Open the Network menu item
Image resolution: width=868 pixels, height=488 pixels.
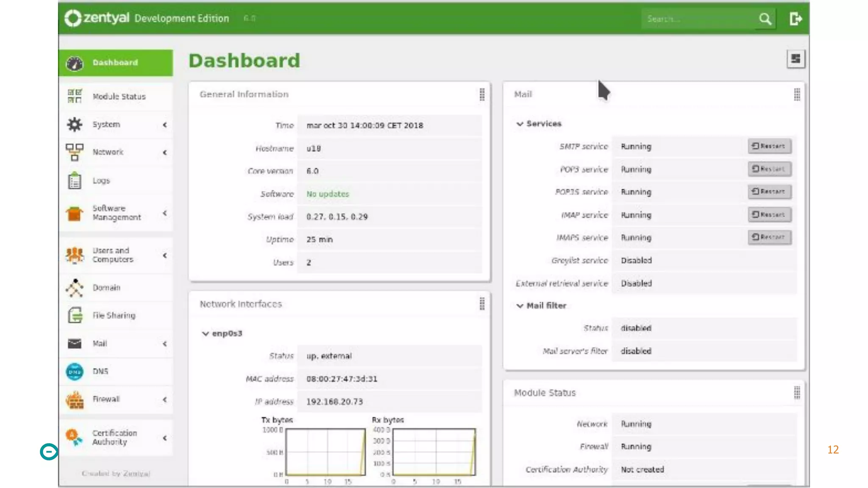click(108, 152)
